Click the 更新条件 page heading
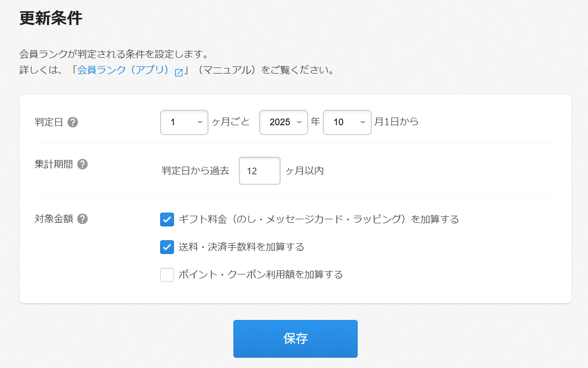 coord(51,18)
